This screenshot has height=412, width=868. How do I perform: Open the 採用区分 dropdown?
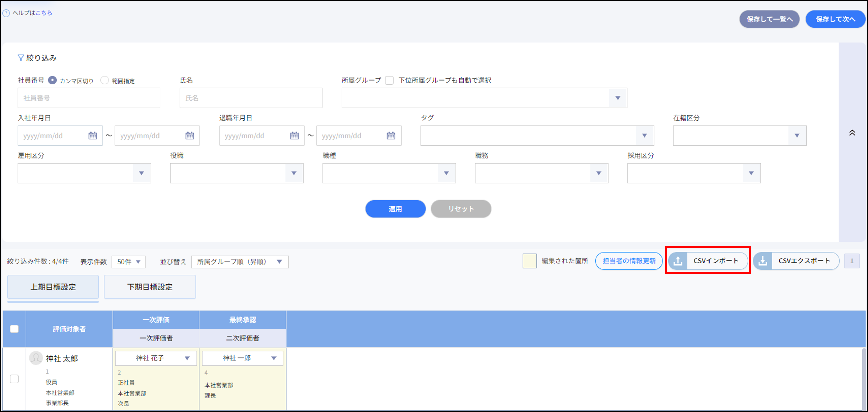point(694,173)
